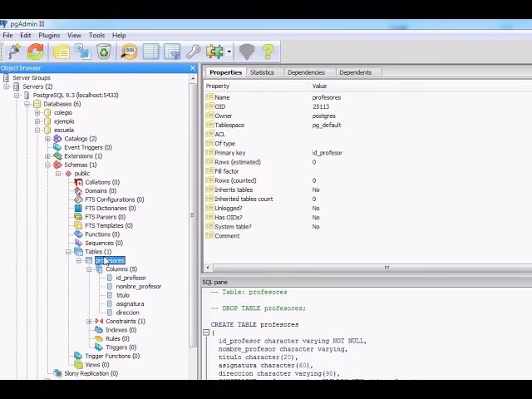Close the Object browser panel
Viewport: 532px width, 399px height.
tap(192, 68)
